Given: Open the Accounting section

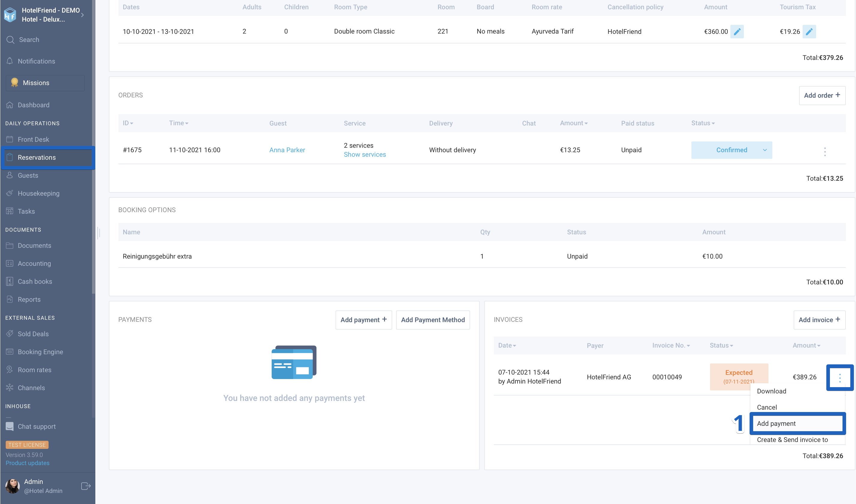Looking at the screenshot, I should (34, 264).
